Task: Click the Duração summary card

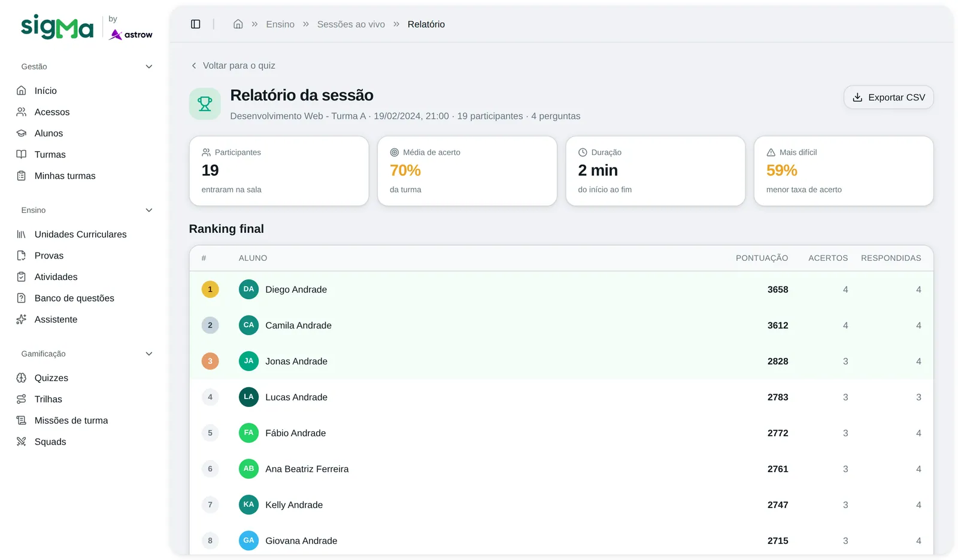Action: (656, 171)
